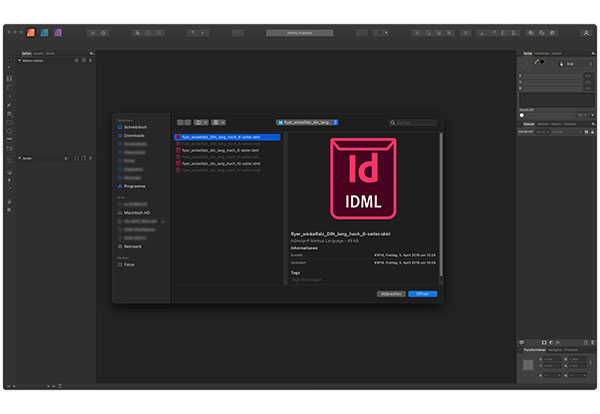Open the folder path dropdown flyer_wickelfalz_din_lang
600x414 pixels.
pyautogui.click(x=307, y=122)
